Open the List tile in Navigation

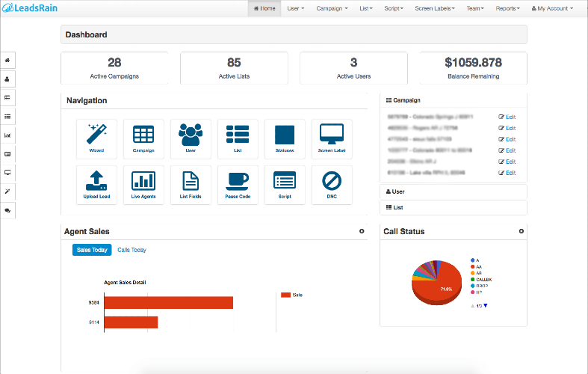coord(238,139)
